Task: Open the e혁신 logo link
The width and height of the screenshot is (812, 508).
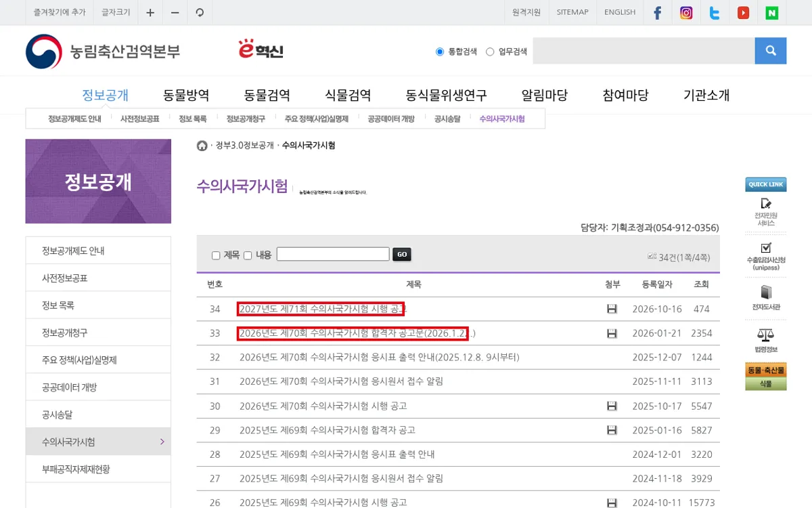Action: 261,49
